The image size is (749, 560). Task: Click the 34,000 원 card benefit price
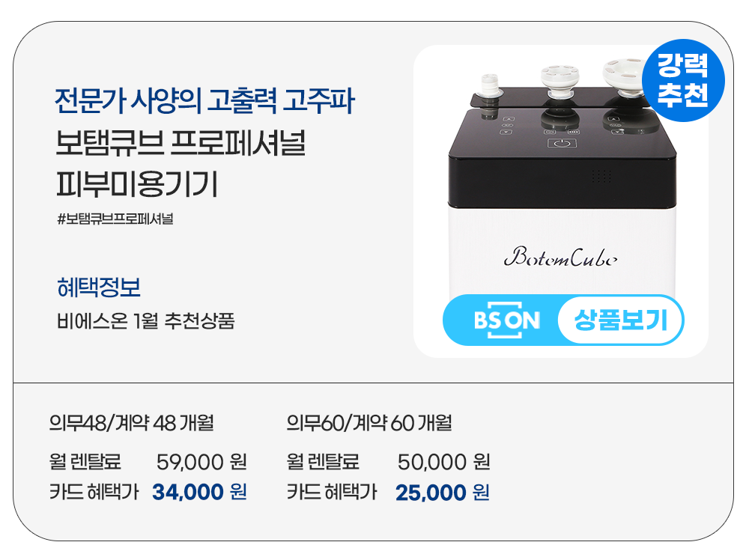199,492
